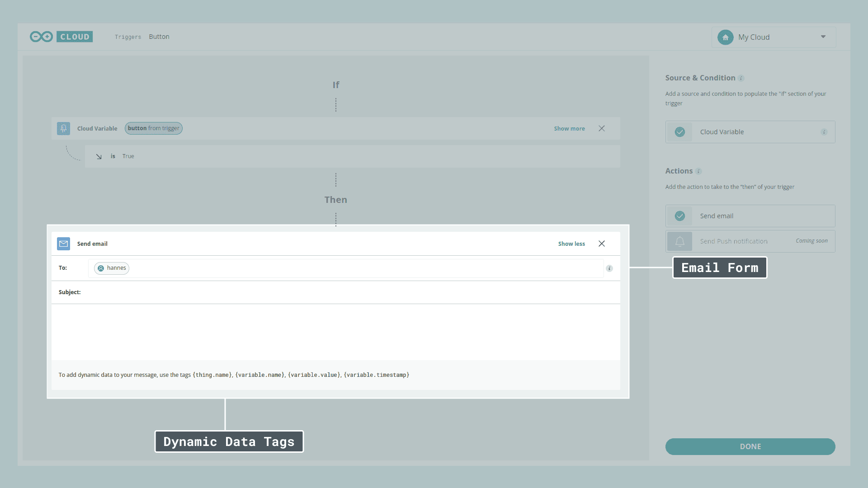
Task: Click info icon beside recipient field
Action: point(609,268)
